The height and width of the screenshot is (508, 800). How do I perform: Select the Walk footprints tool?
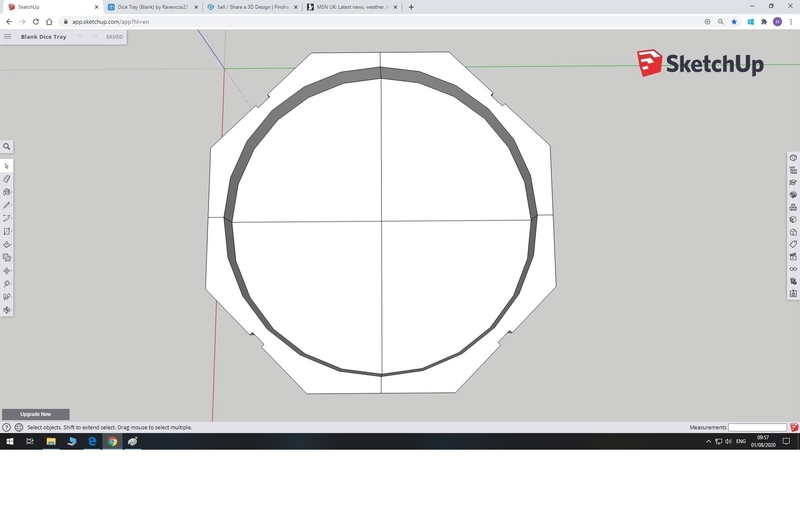tap(7, 297)
